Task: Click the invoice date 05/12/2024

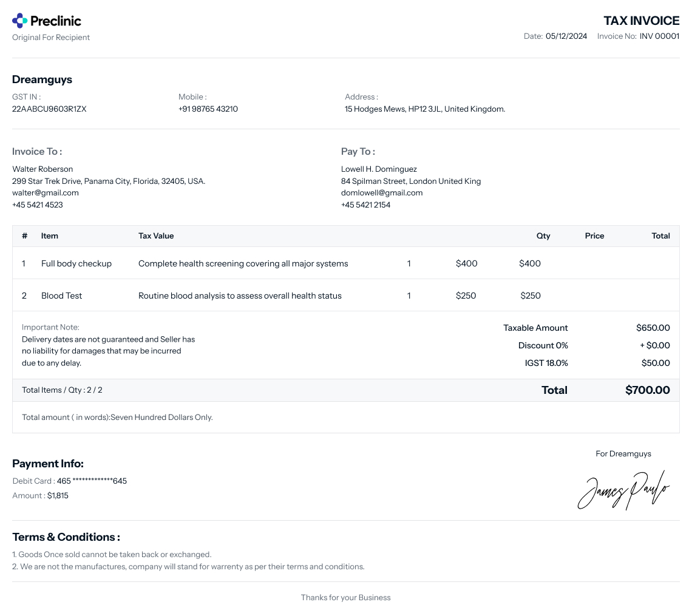Action: 566,36
